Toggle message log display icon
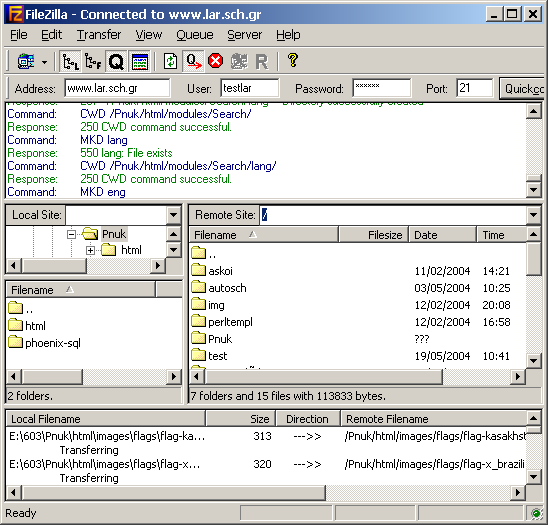The height and width of the screenshot is (525, 548). [139, 62]
